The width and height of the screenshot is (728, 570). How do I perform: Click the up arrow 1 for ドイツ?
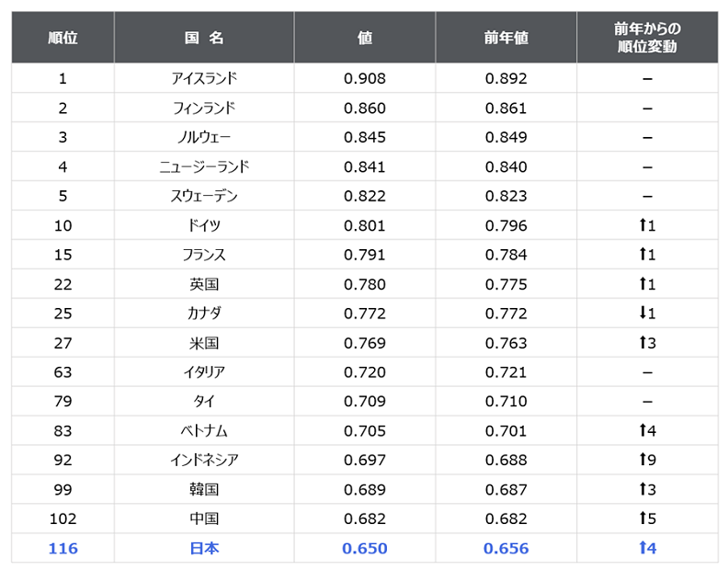click(x=647, y=225)
